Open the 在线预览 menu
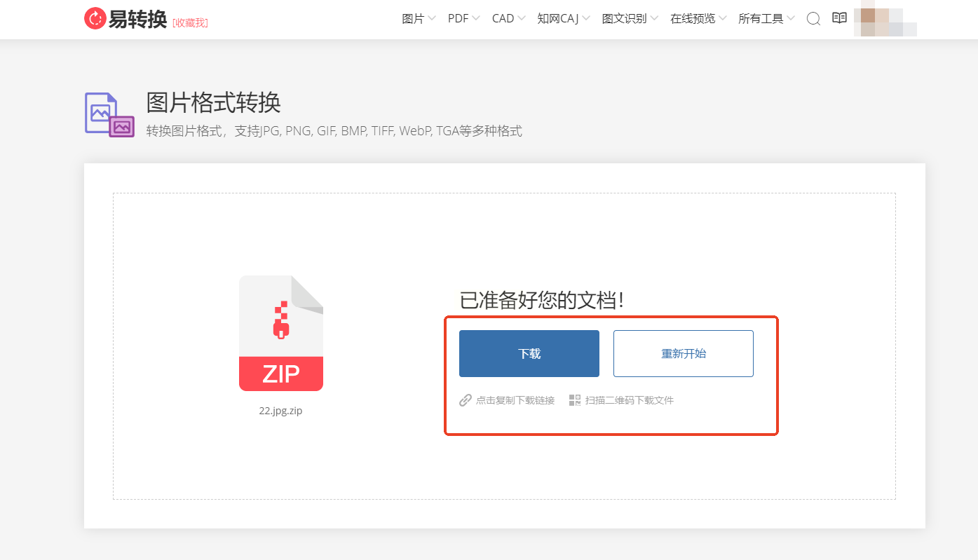978x560 pixels. tap(698, 19)
